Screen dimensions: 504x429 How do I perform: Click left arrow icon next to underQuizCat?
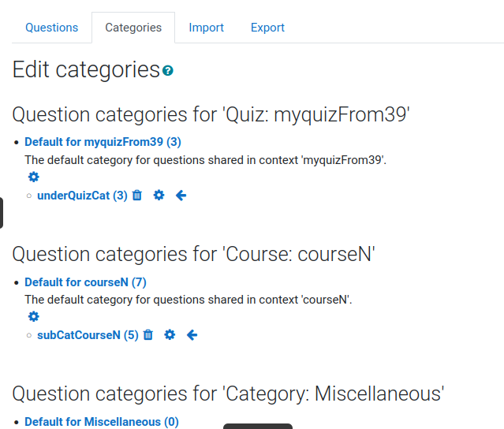coord(181,195)
